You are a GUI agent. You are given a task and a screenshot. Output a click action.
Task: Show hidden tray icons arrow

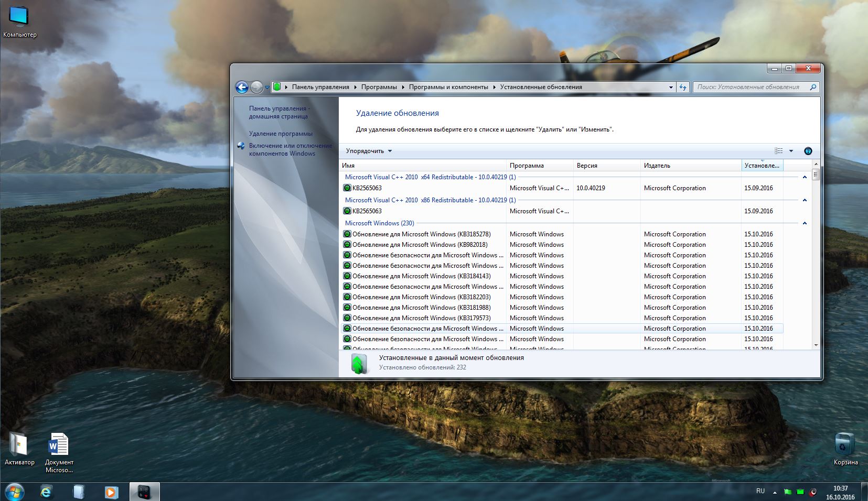(775, 492)
